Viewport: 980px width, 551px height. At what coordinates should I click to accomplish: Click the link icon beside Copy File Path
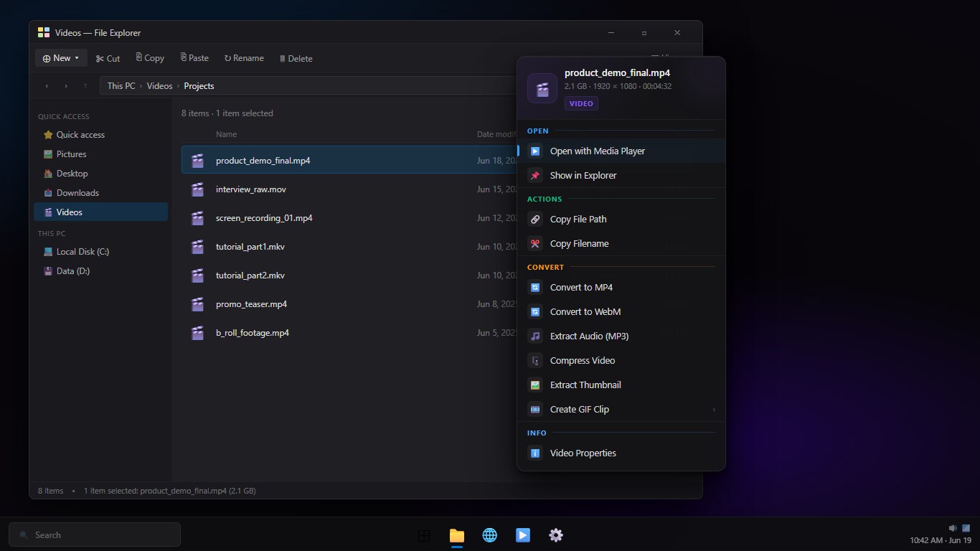(535, 219)
